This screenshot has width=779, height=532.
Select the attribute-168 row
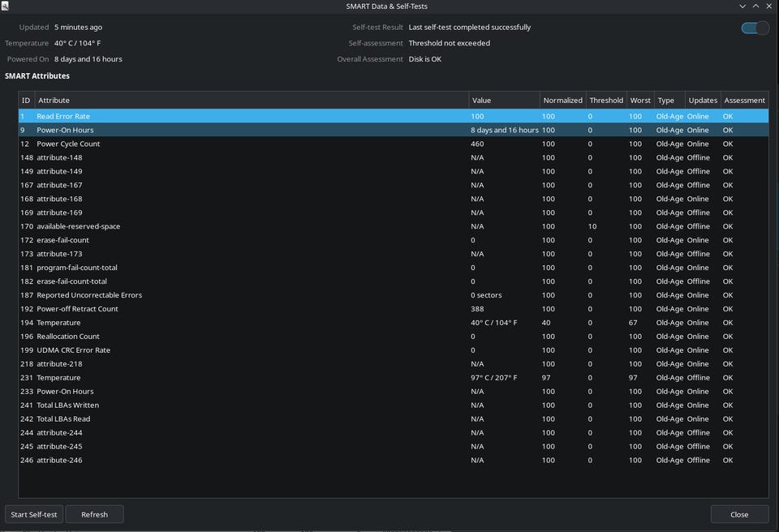pyautogui.click(x=394, y=199)
